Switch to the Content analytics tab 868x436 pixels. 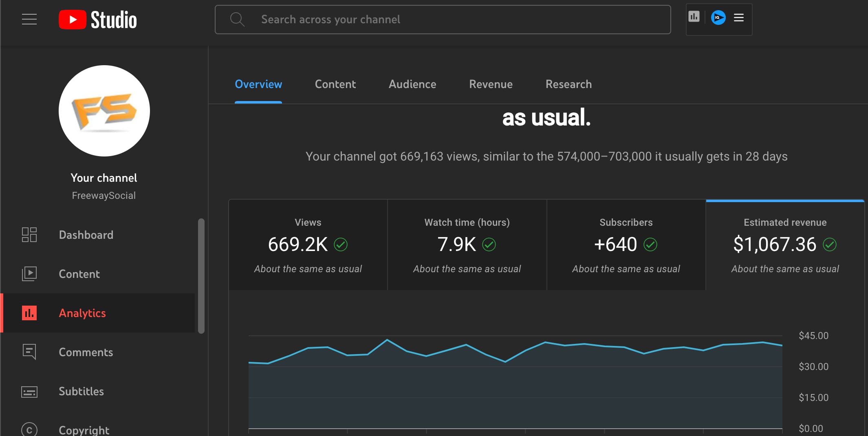(335, 84)
